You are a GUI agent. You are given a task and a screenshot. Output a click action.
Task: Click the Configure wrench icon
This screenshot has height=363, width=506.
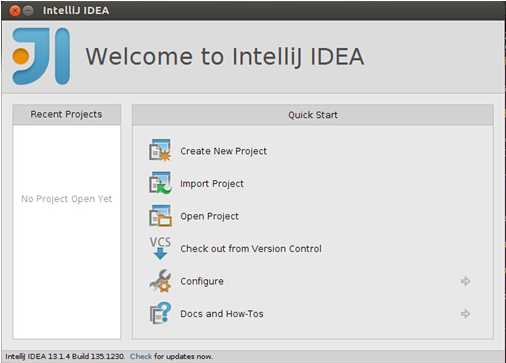tap(160, 281)
